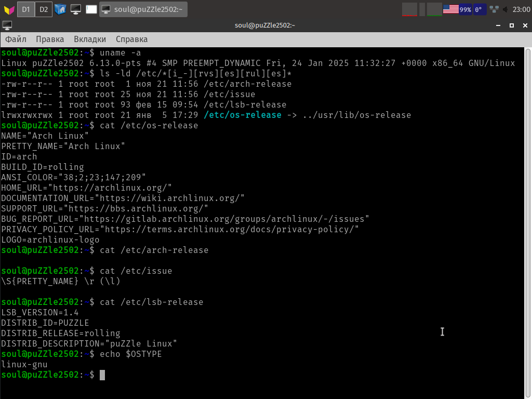Click the BUG_REPORT_URL gitlab line
Screen dimensions: 532x399
(185, 219)
